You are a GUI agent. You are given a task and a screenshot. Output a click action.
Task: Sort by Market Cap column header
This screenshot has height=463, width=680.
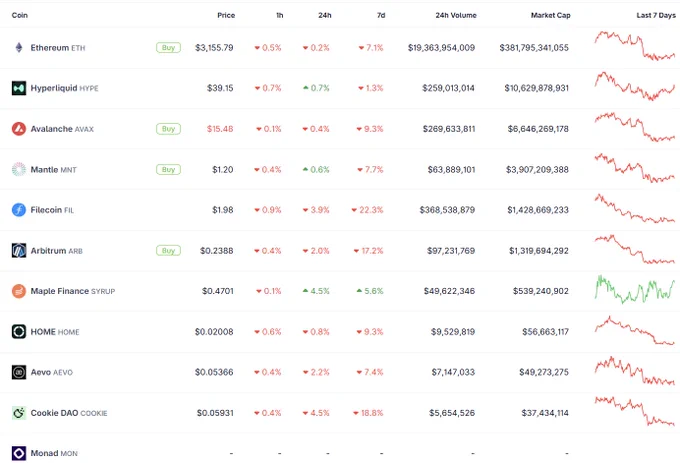tap(550, 15)
